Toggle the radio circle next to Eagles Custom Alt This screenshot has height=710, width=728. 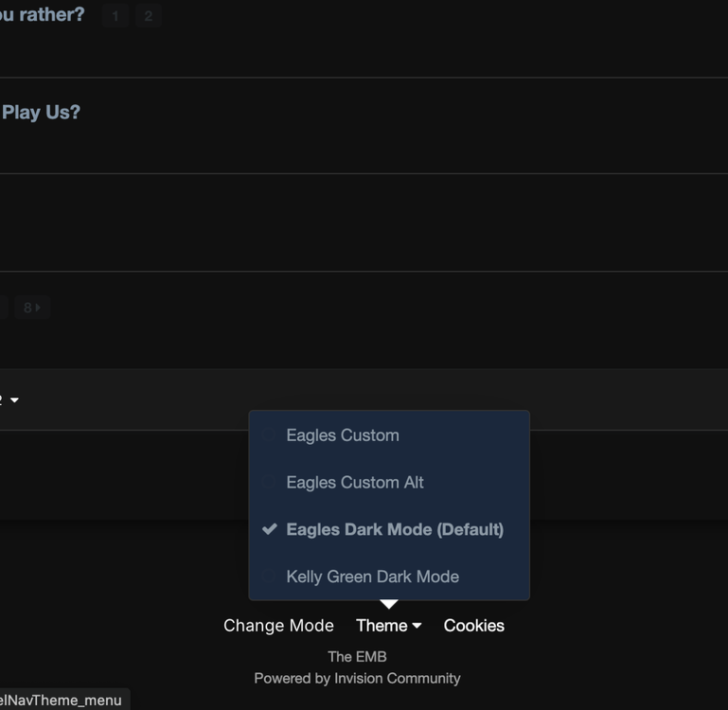pos(268,482)
